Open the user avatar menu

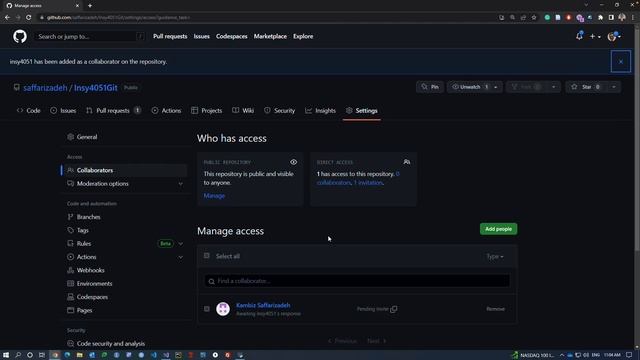pyautogui.click(x=614, y=36)
